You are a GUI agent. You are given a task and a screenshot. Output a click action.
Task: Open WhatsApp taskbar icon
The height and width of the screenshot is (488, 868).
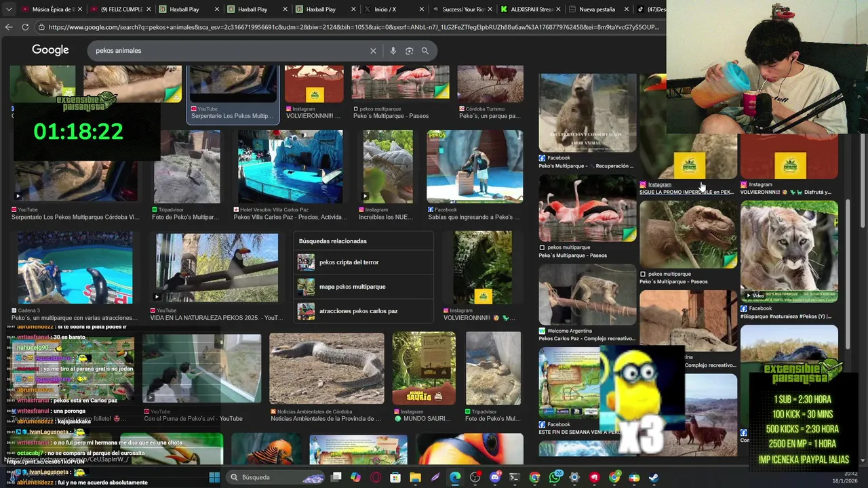[555, 477]
